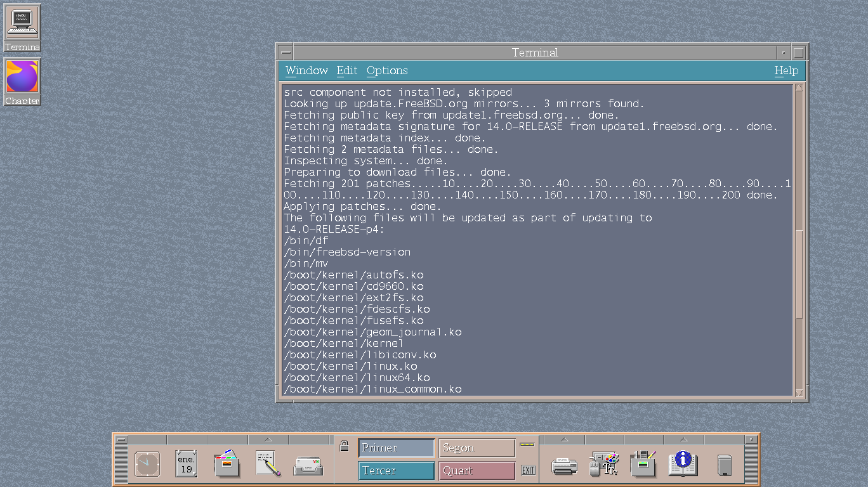Image resolution: width=868 pixels, height=487 pixels.
Task: Click the '/boot/kernel/kernel' line
Action: [343, 344]
